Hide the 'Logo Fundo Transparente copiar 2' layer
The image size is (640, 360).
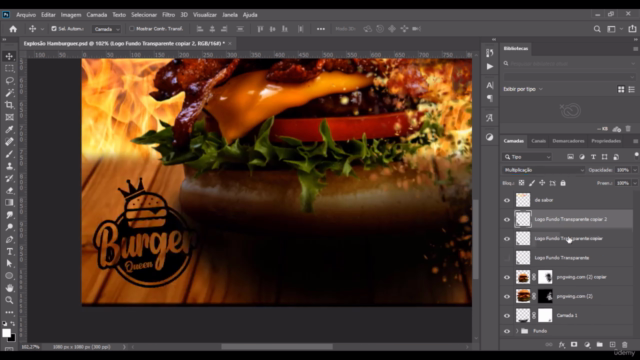click(x=507, y=220)
